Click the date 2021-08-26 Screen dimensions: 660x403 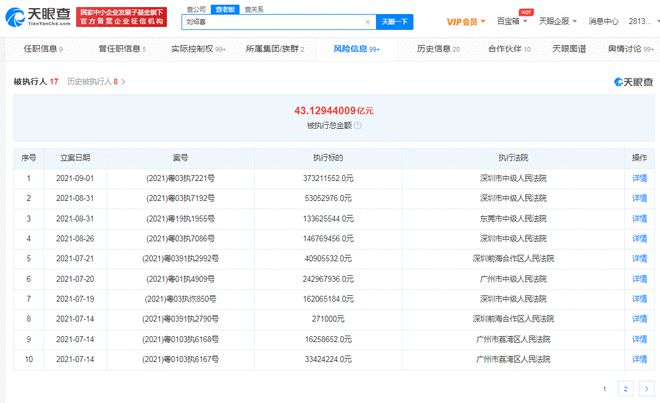[75, 238]
